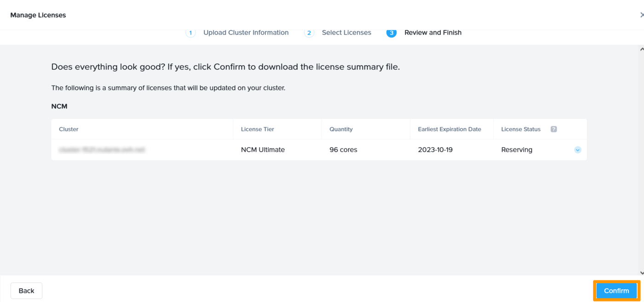644x302 pixels.
Task: Click step 2 circle for Select Licenses
Action: [x=309, y=33]
